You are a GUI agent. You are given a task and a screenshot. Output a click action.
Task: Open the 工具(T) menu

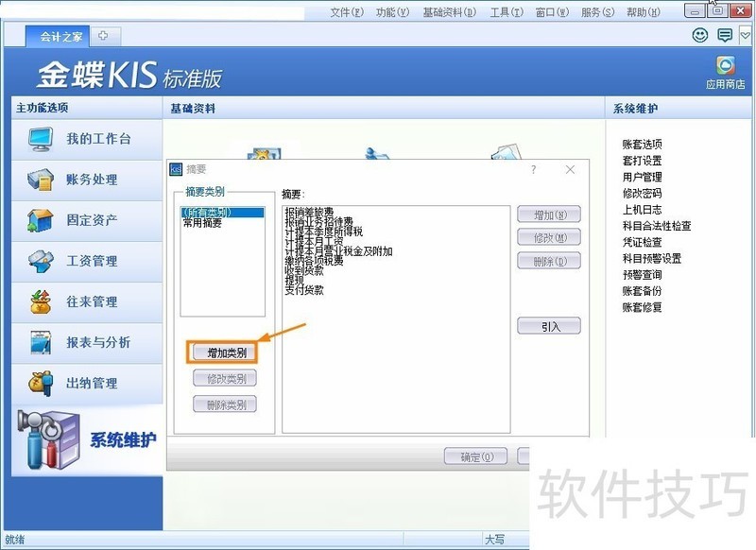507,12
